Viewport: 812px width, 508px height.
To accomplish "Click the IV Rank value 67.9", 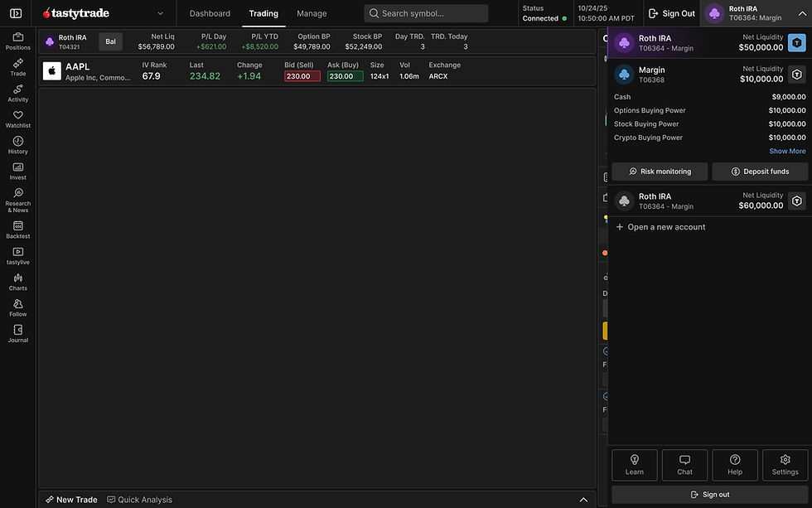I will (151, 76).
